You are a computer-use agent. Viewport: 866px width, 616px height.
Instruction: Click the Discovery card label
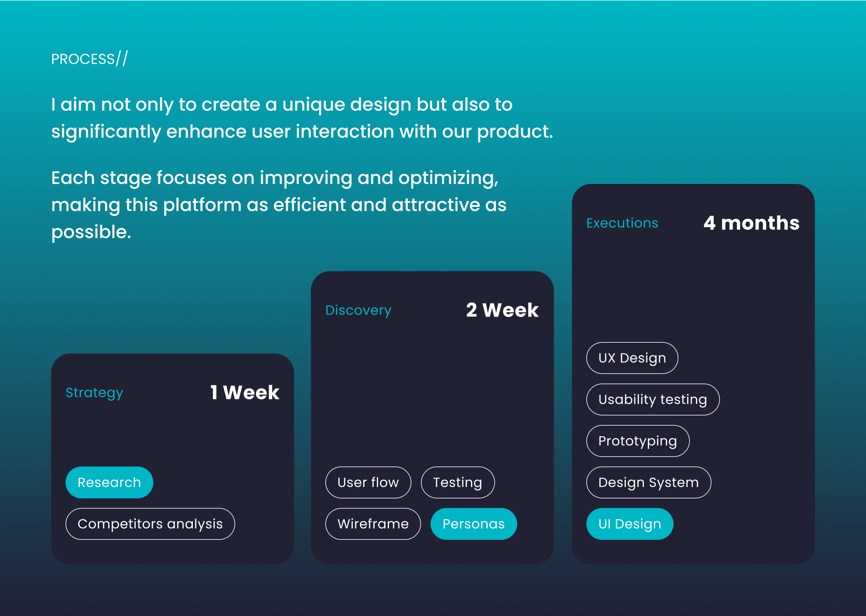[x=358, y=310]
